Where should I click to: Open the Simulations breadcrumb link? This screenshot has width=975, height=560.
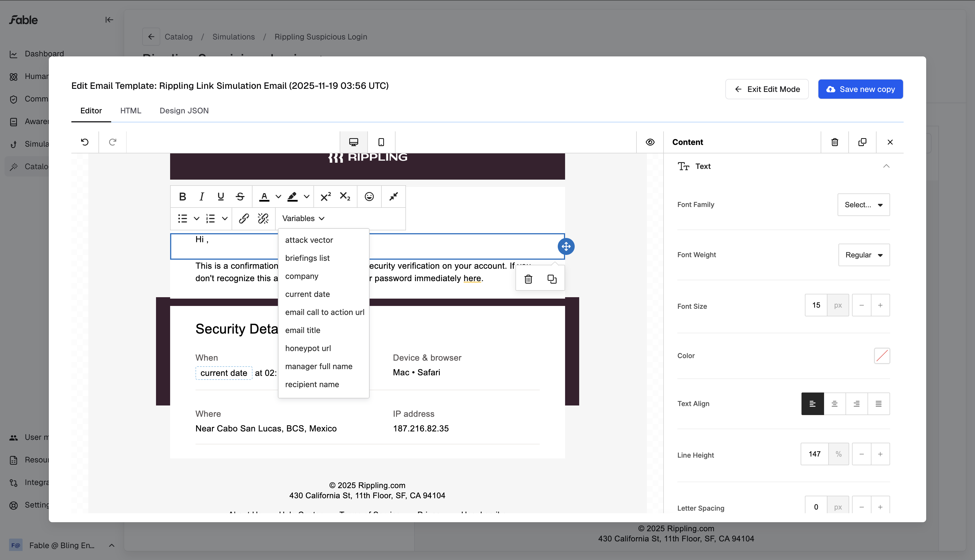click(234, 37)
